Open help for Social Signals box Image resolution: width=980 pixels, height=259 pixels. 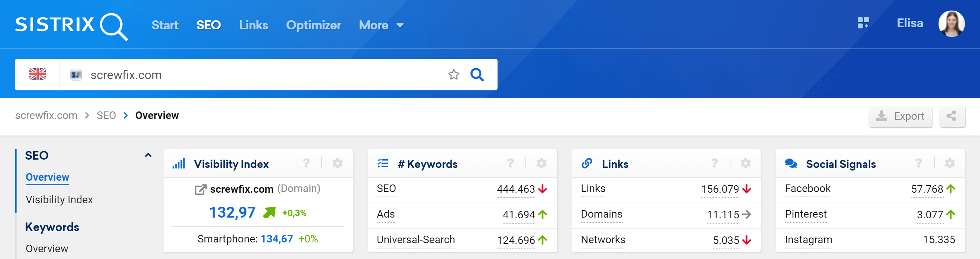pyautogui.click(x=919, y=163)
